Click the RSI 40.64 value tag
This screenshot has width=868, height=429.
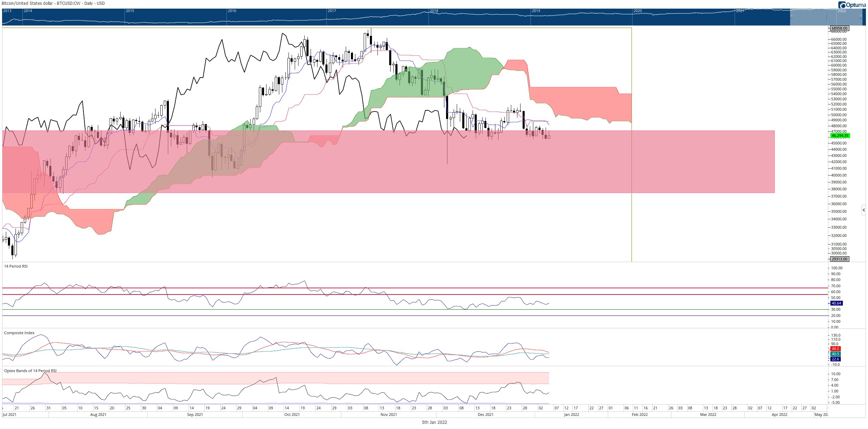click(x=836, y=303)
